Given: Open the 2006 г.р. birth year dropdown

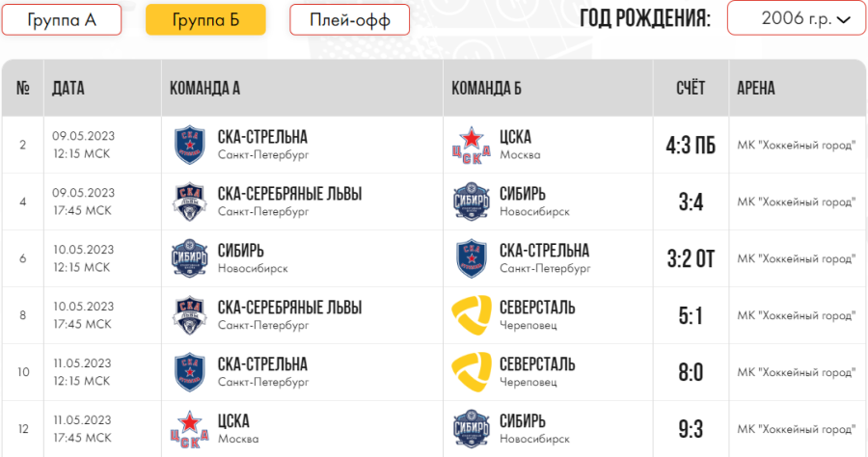Looking at the screenshot, I should [796, 18].
